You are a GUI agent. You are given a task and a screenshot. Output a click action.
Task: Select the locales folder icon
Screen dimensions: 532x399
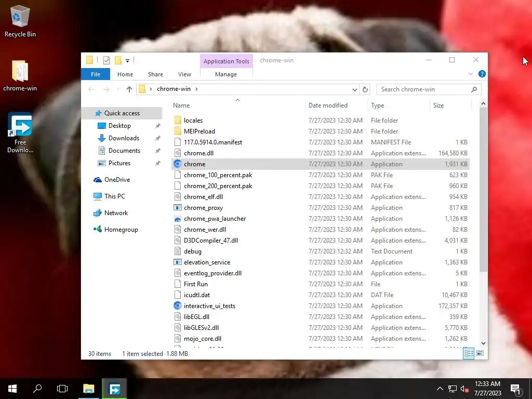coord(178,121)
